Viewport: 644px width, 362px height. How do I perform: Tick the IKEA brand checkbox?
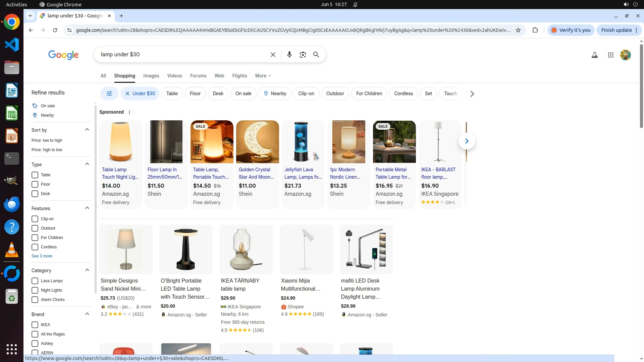coord(35,325)
